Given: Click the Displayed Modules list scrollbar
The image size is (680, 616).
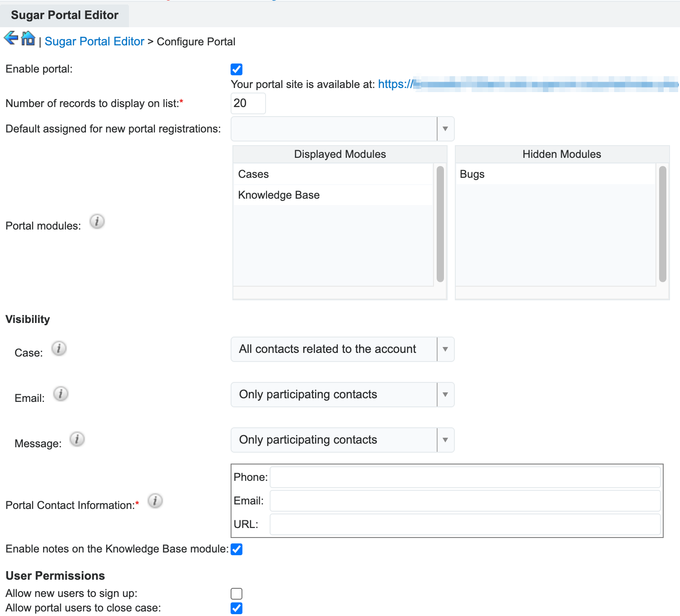Looking at the screenshot, I should point(440,224).
